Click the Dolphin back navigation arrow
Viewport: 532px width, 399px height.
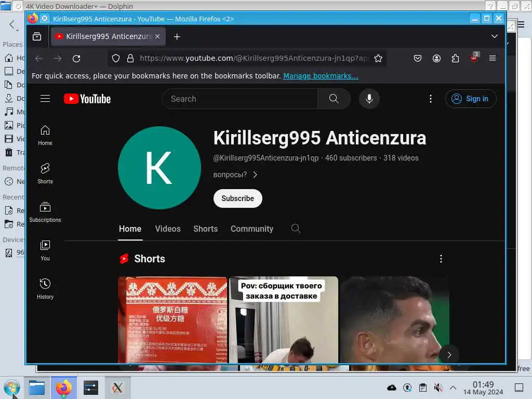coord(12,24)
